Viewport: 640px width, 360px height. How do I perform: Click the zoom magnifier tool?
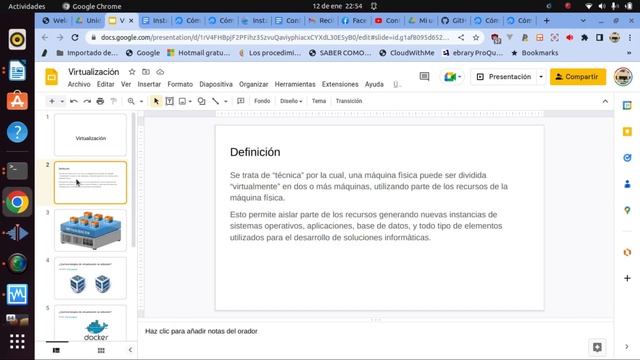pyautogui.click(x=131, y=101)
